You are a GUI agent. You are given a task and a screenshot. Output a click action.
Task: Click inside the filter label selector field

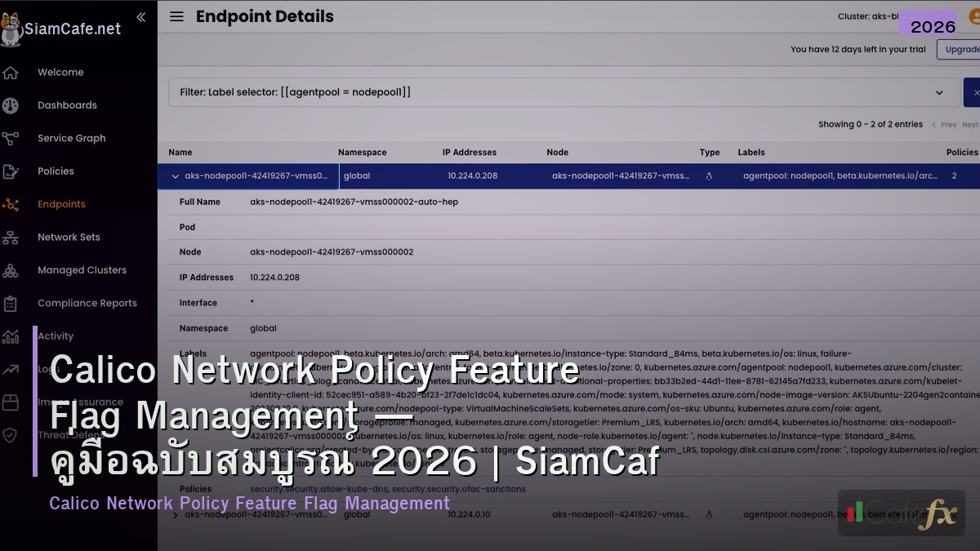[x=490, y=92]
